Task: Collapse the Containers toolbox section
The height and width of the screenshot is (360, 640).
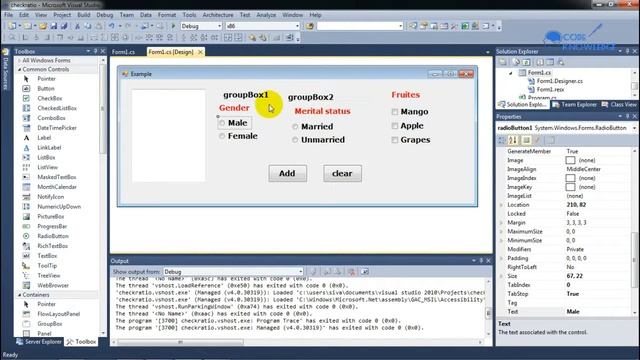Action: [x=19, y=295]
